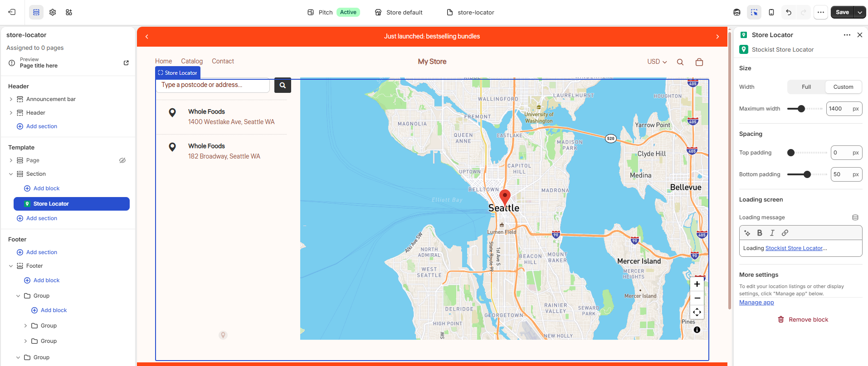Click the Bottom padding value field
868x366 pixels.
click(x=846, y=174)
